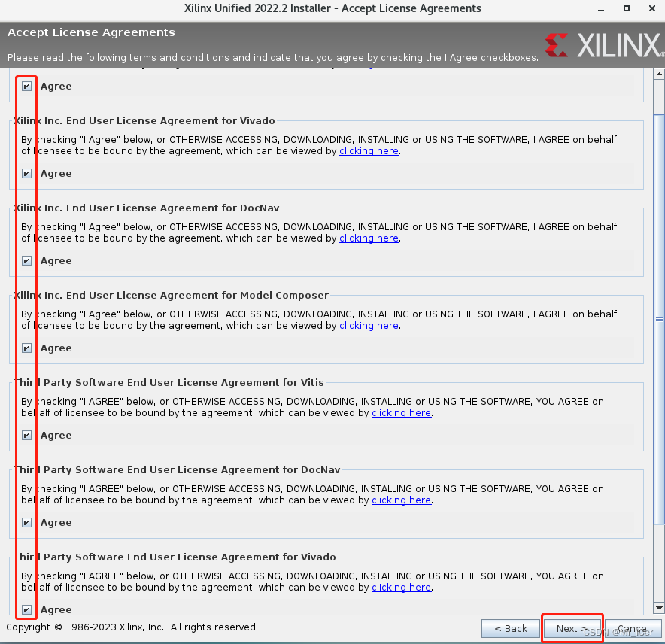This screenshot has width=665, height=644.
Task: Uncheck Agree for Third Party DocNav License
Action: [x=26, y=523]
